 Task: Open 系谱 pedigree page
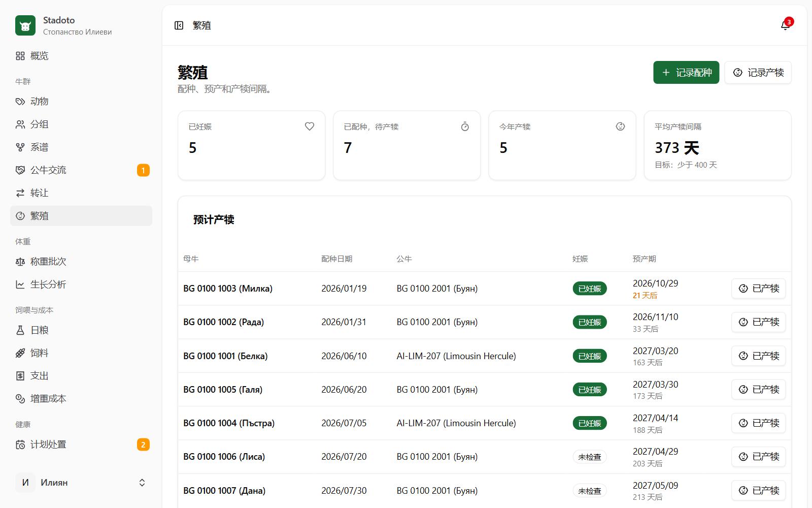point(81,147)
